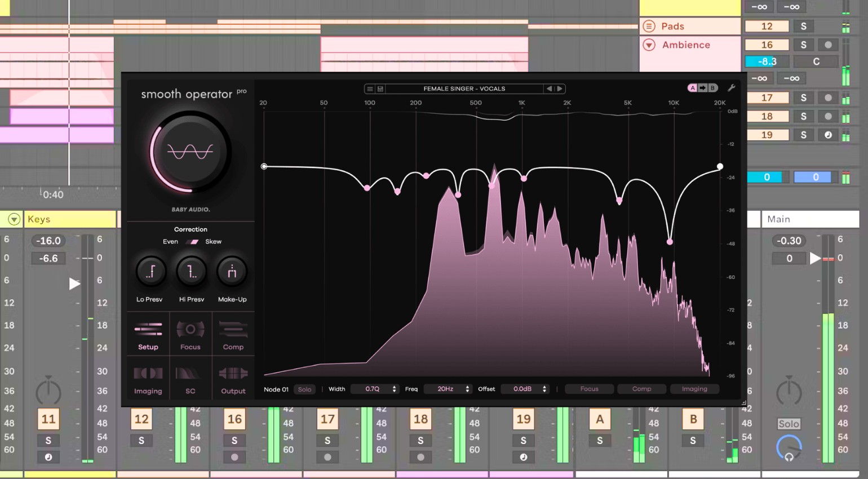Enable Hi Presv high preservation
The image size is (868, 479).
coord(191,271)
